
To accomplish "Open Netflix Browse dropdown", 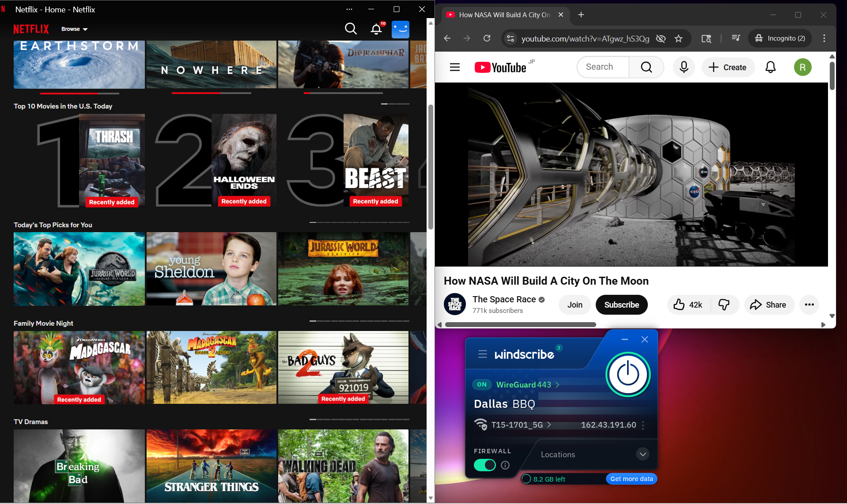I will [74, 29].
